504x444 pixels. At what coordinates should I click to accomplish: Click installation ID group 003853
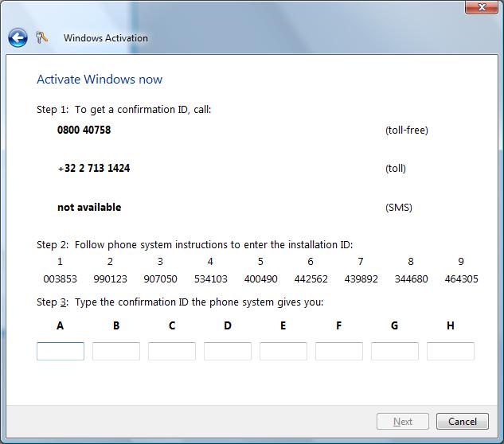point(61,279)
